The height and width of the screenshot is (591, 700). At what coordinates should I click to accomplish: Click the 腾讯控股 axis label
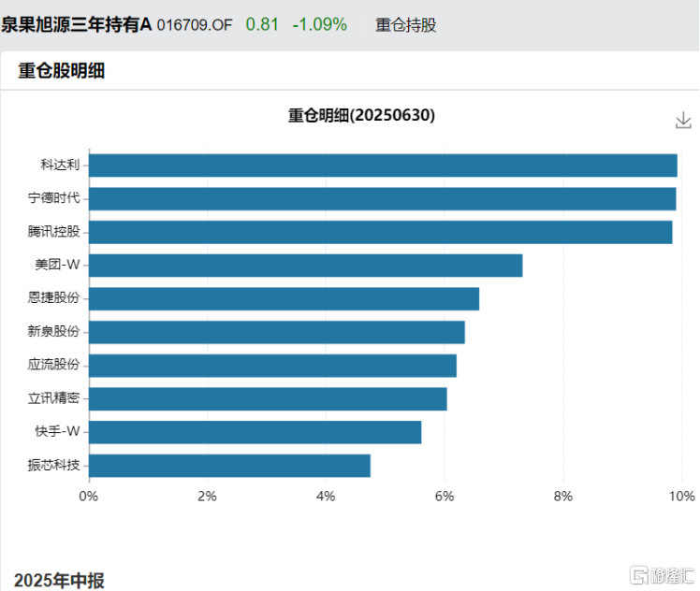pyautogui.click(x=53, y=232)
